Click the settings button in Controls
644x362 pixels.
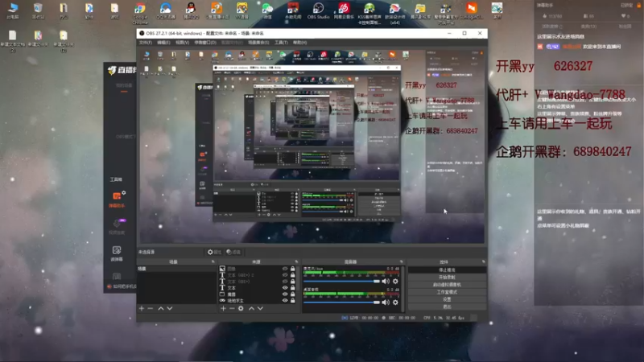click(x=447, y=299)
